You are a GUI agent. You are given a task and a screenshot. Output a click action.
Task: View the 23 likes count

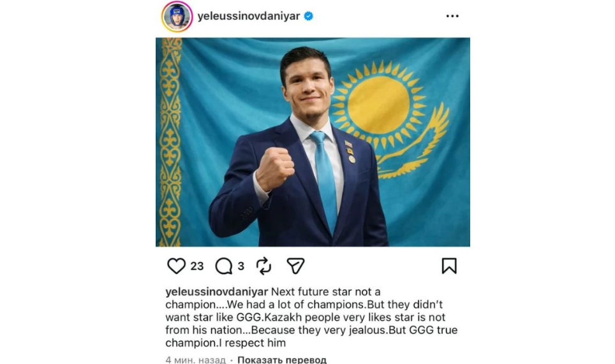coord(197,266)
